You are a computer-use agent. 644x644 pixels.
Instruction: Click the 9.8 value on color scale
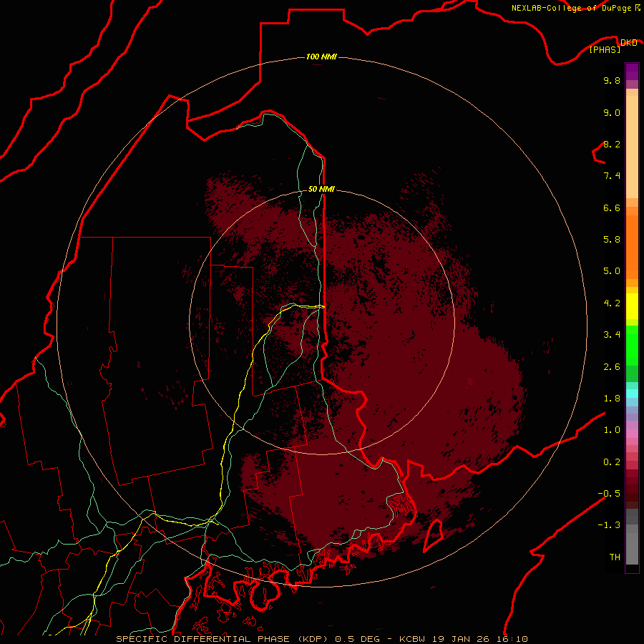point(612,80)
